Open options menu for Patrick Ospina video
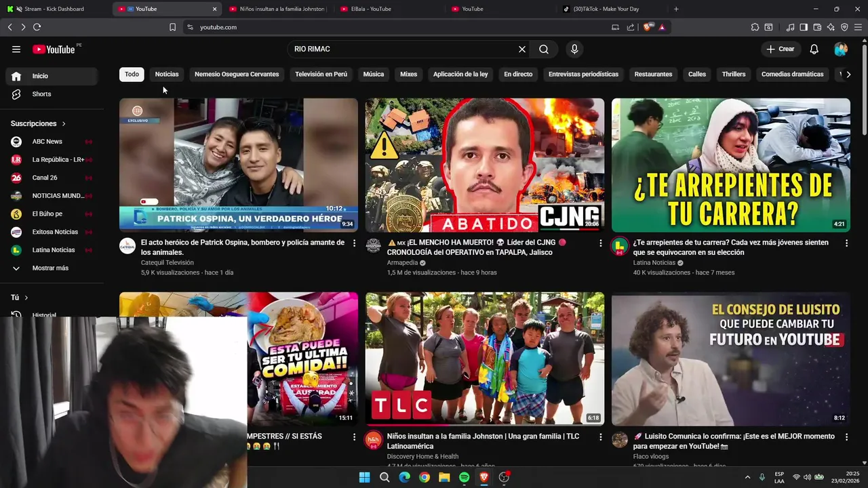Viewport: 868px width, 488px height. [x=354, y=243]
